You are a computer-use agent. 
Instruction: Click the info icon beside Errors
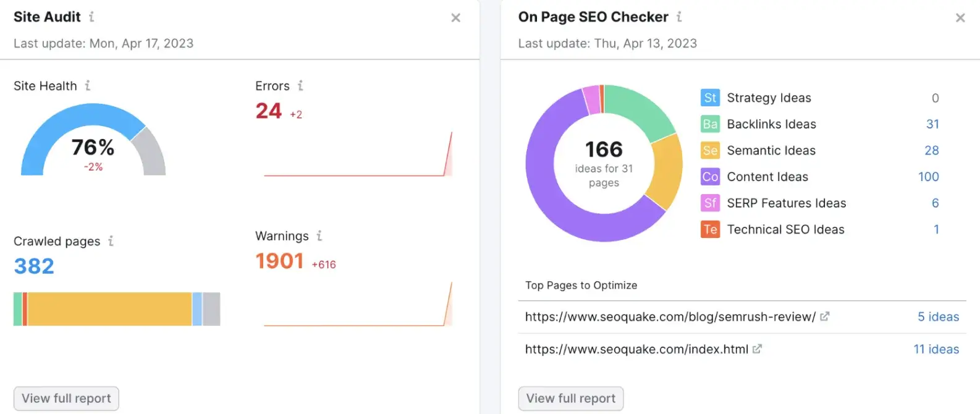coord(300,86)
